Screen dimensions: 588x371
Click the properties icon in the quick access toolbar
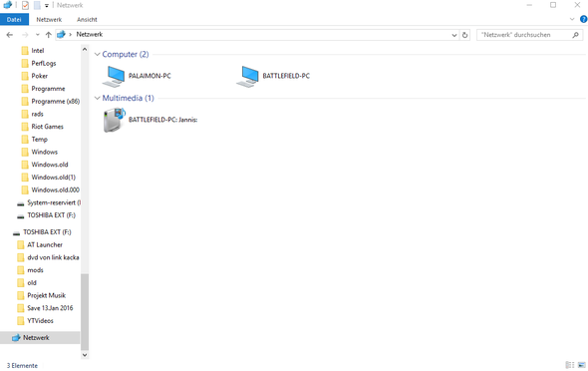[25, 5]
